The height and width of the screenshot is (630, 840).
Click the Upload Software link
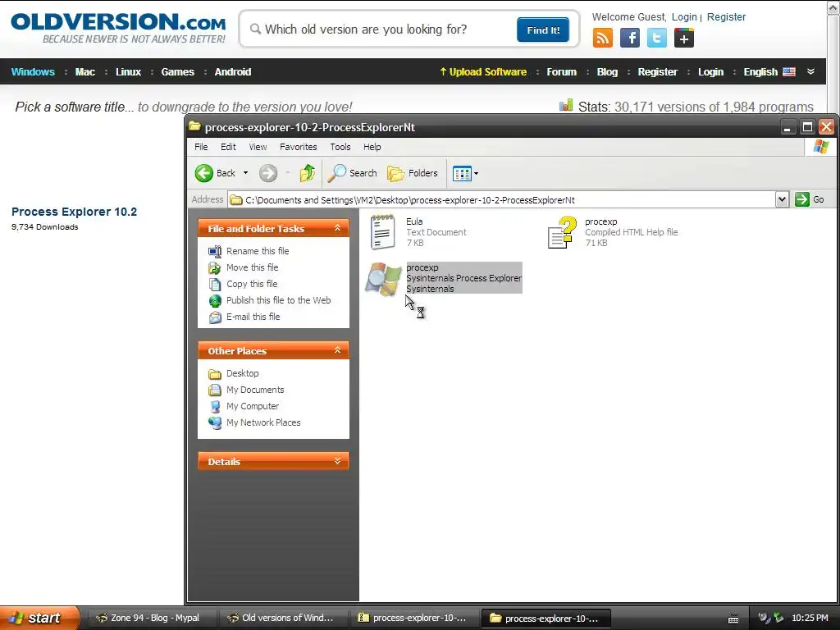483,72
